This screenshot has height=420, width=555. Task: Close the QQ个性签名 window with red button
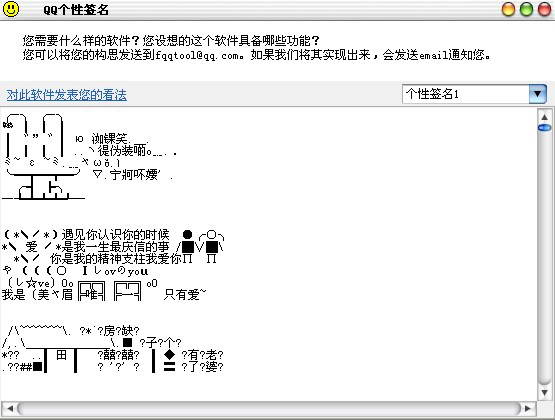[x=544, y=9]
